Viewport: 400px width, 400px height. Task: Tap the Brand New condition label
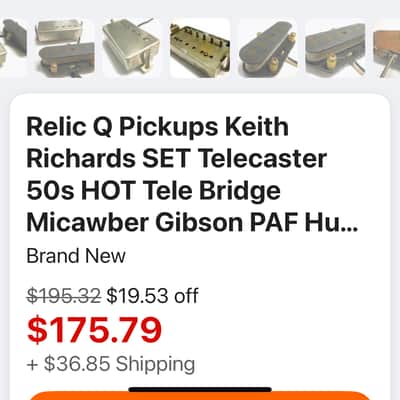(76, 256)
